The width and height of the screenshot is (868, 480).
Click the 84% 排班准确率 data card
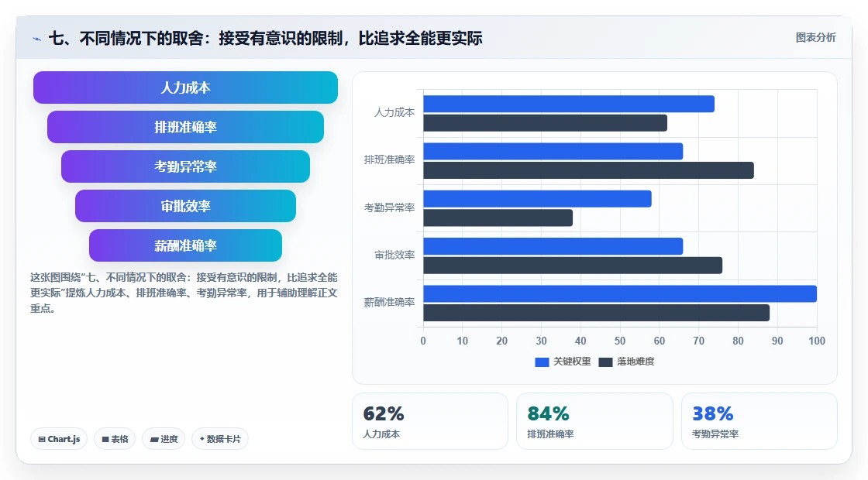point(594,421)
